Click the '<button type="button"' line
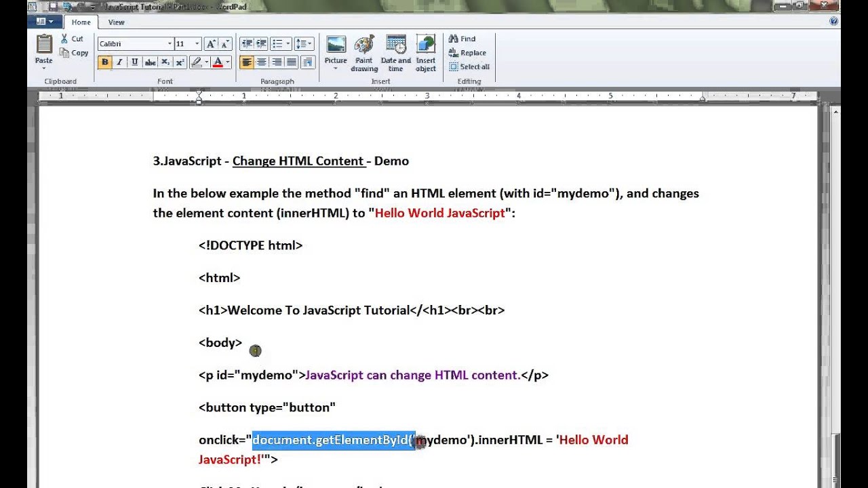Viewport: 868px width, 488px height. coord(267,407)
